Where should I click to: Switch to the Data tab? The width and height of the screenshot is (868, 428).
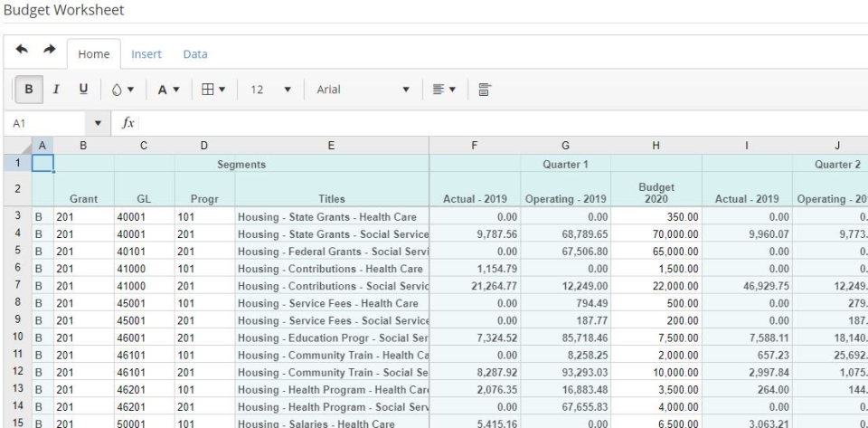coord(195,54)
